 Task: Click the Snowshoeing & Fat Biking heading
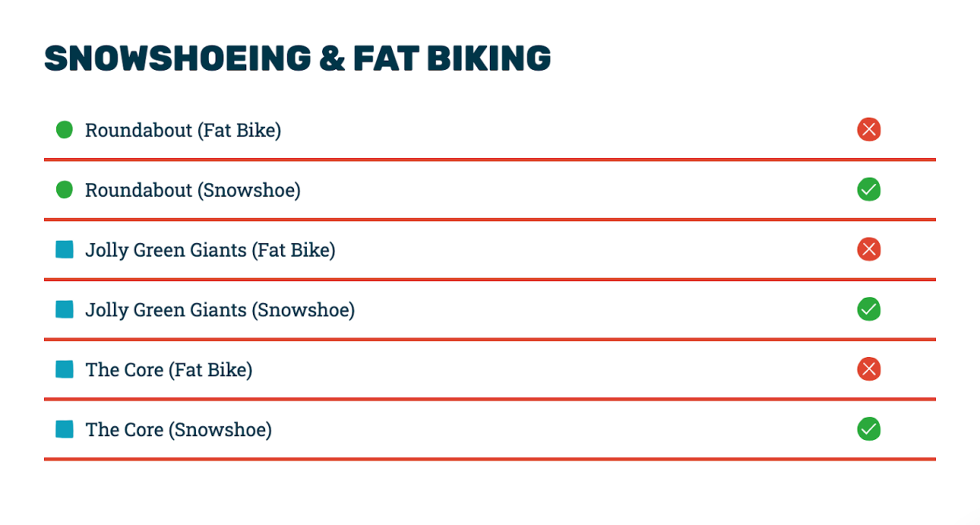pos(298,59)
